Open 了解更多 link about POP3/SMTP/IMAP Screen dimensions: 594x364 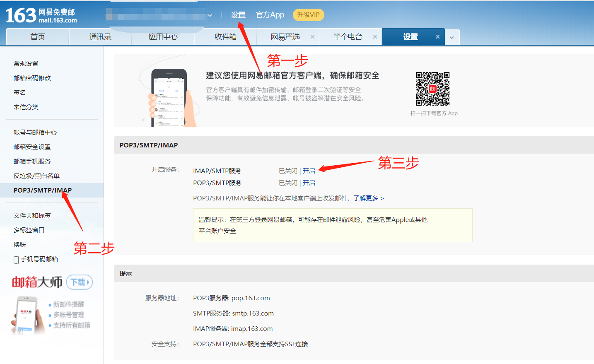[x=367, y=198]
